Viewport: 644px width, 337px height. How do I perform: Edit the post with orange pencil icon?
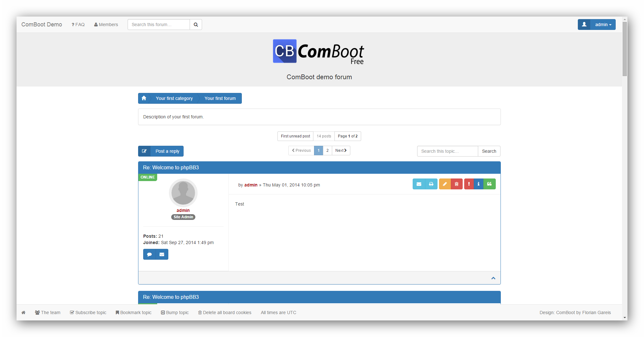point(445,184)
